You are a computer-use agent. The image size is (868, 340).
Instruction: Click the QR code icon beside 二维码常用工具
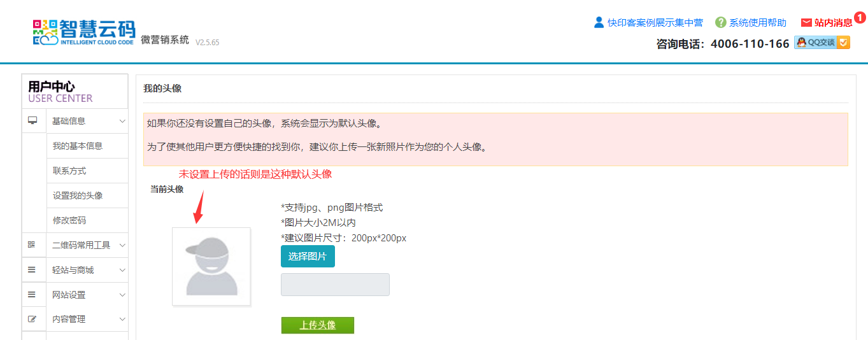[32, 244]
